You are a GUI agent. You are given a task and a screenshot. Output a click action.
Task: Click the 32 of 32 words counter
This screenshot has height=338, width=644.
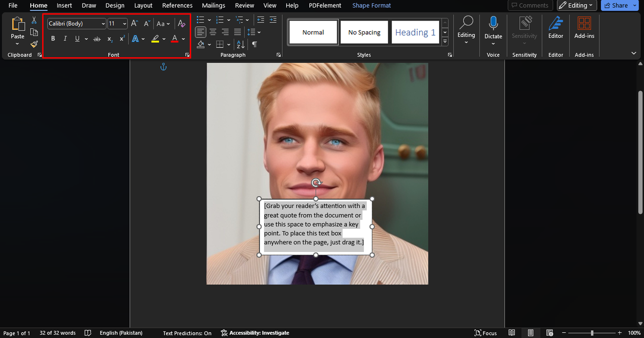pos(58,333)
